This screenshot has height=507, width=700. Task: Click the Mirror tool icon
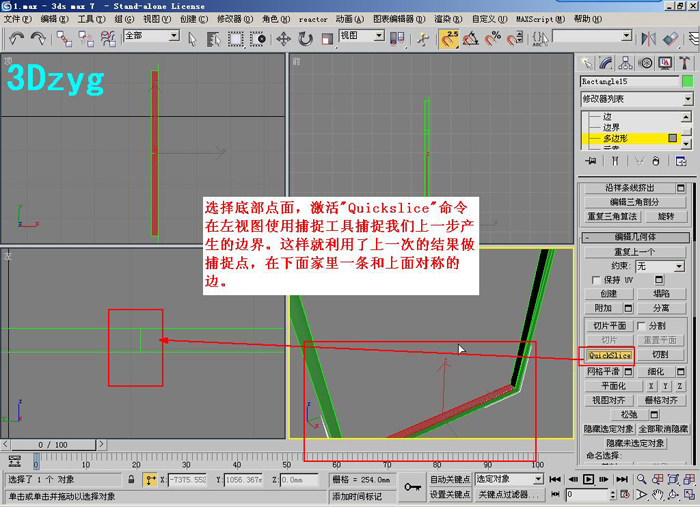click(x=648, y=39)
